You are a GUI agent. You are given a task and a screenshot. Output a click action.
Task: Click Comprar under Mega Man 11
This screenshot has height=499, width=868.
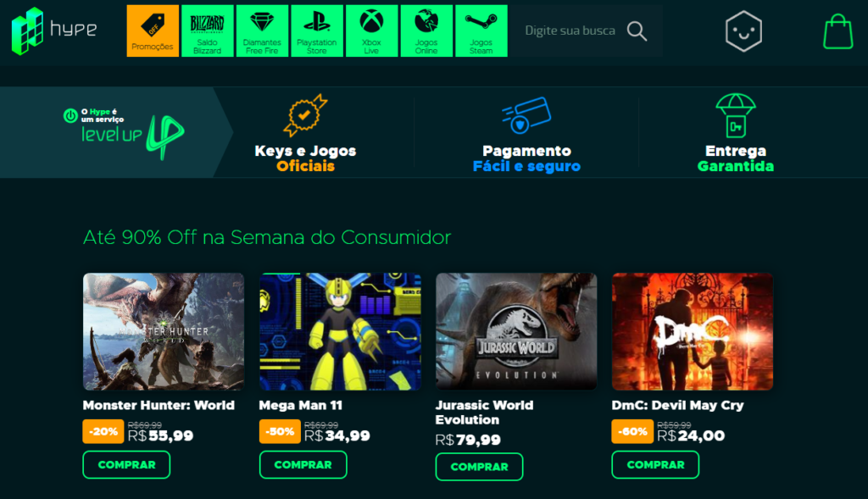pos(303,465)
